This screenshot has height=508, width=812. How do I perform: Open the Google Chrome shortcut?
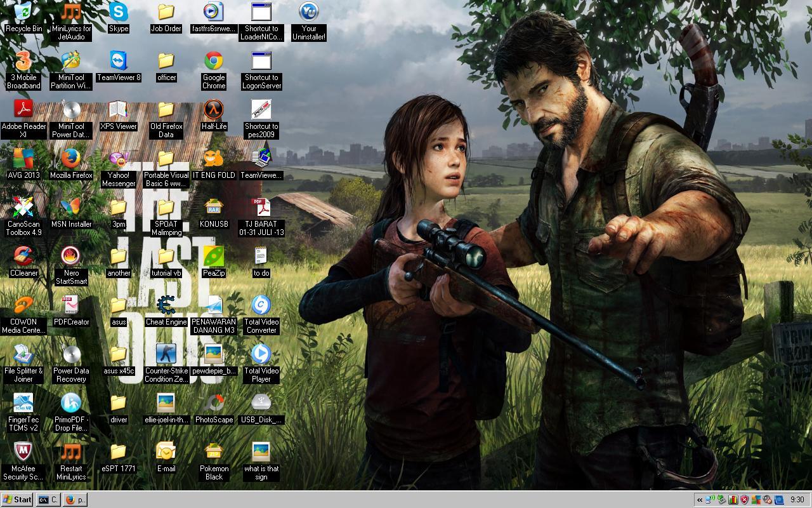tap(214, 60)
